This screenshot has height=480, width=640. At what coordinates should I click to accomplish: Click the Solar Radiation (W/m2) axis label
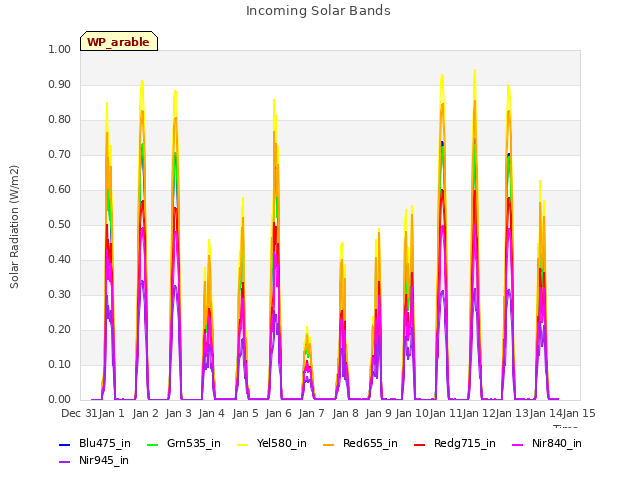click(x=14, y=227)
